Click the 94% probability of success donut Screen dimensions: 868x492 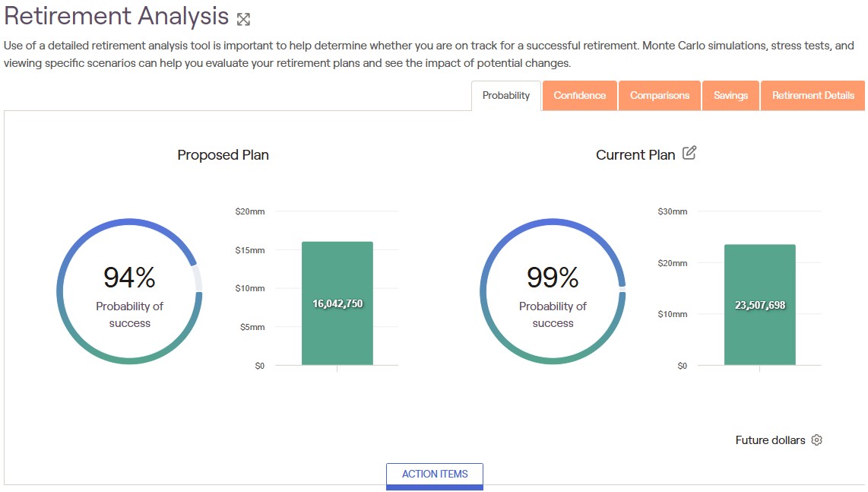pos(129,291)
